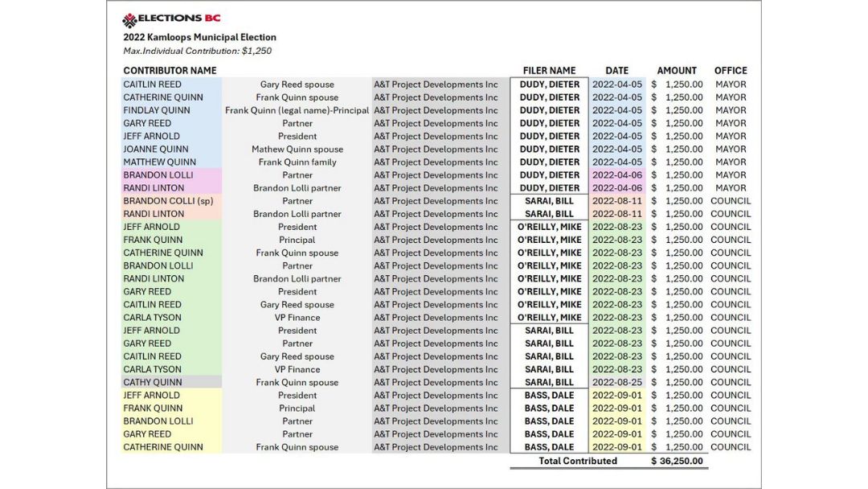Select GARY REED in the BASS, DALE row

(x=147, y=434)
